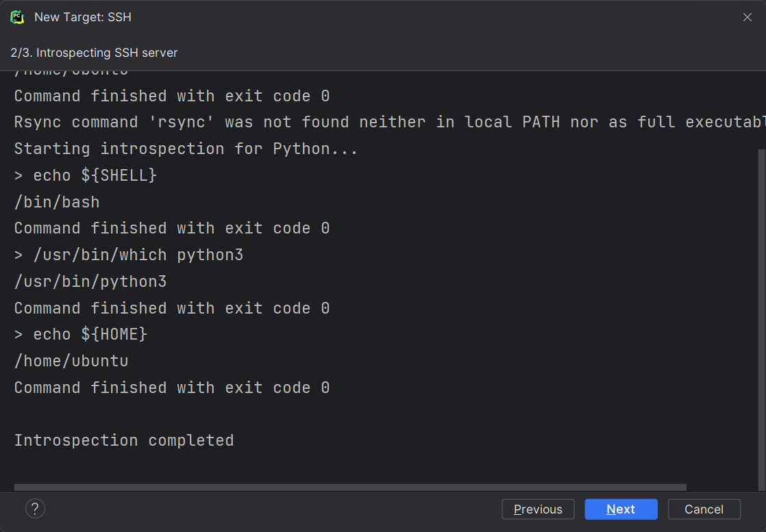The height and width of the screenshot is (532, 766).
Task: Click the '/usr/bin/which python3' command line
Action: click(x=129, y=255)
